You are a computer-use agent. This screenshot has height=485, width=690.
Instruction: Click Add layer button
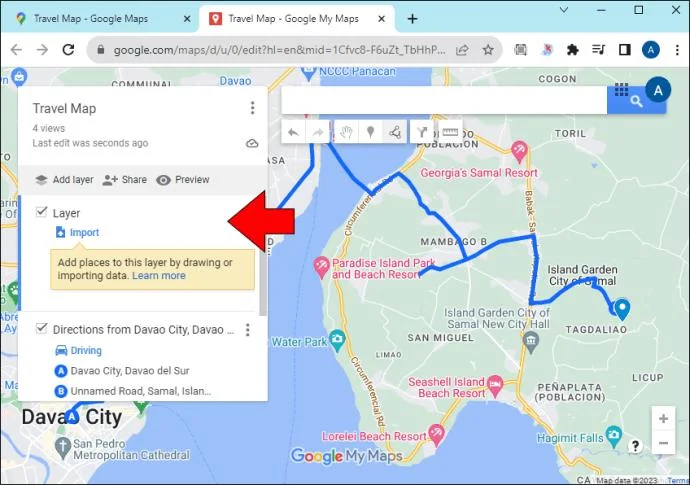click(x=64, y=180)
